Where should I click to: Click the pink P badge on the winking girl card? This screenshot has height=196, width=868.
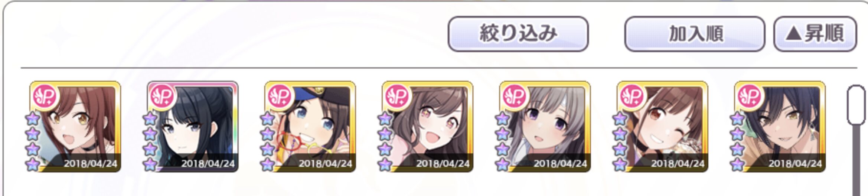click(x=632, y=97)
